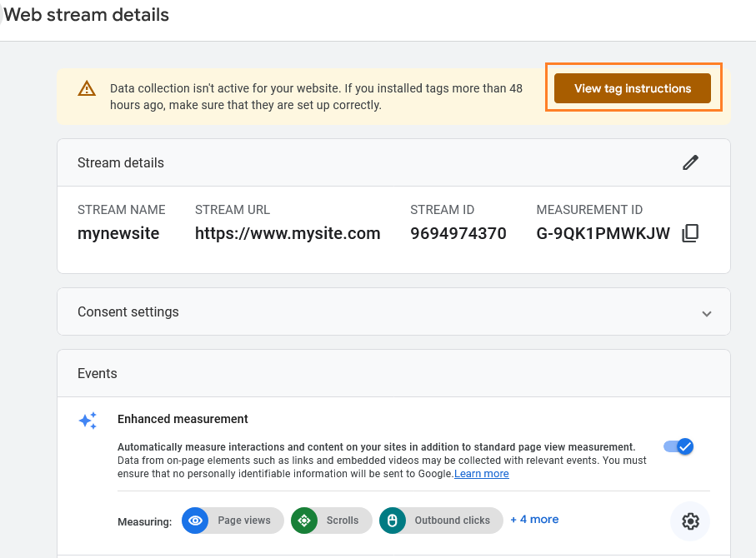Open enhanced measurement settings via gear icon
Viewport: 756px width, 558px height.
[690, 521]
